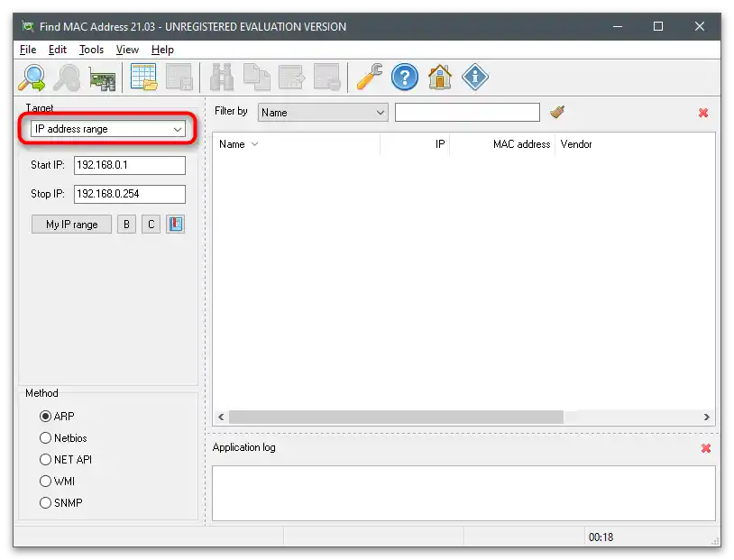Click class B range button
Viewport: 734px width, 560px height.
pyautogui.click(x=126, y=225)
